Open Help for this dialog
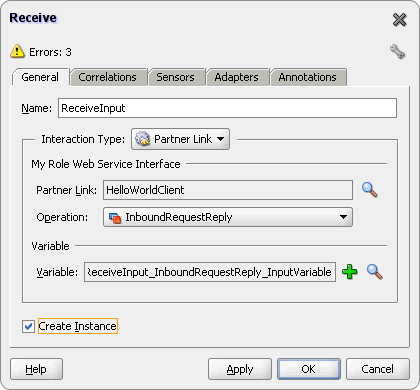The width and height of the screenshot is (420, 390). tap(36, 369)
